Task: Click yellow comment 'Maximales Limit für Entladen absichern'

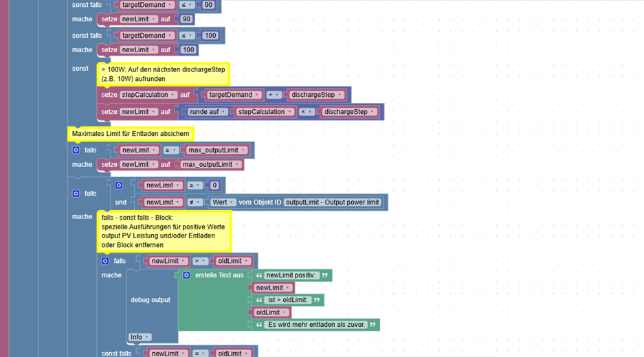Action: click(131, 134)
